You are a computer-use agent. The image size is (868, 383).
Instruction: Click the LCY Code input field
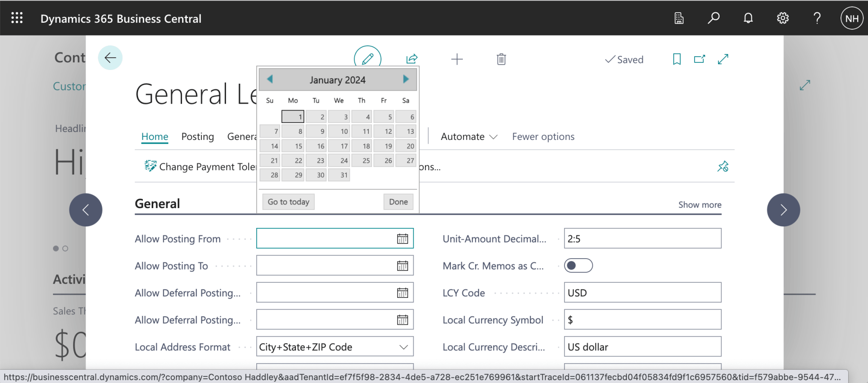pyautogui.click(x=642, y=293)
